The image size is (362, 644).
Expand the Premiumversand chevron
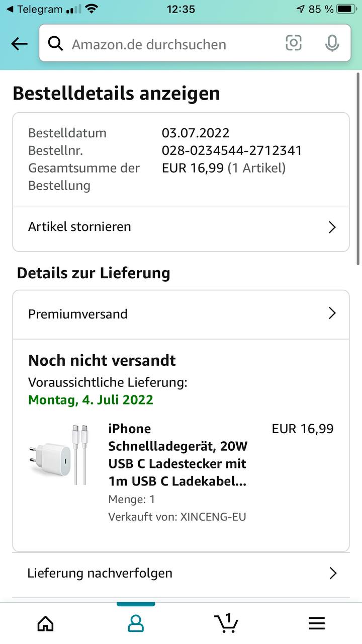pyautogui.click(x=332, y=313)
